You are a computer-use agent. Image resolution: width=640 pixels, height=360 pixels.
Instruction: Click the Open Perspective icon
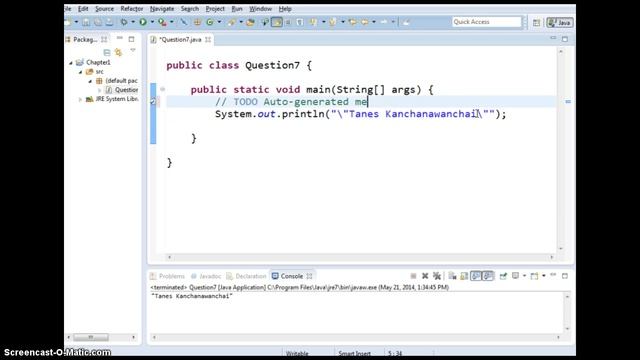click(x=536, y=23)
